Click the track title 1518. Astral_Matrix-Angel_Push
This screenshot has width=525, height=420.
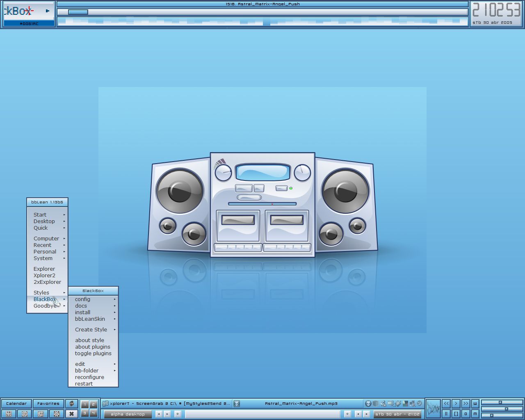pyautogui.click(x=262, y=4)
